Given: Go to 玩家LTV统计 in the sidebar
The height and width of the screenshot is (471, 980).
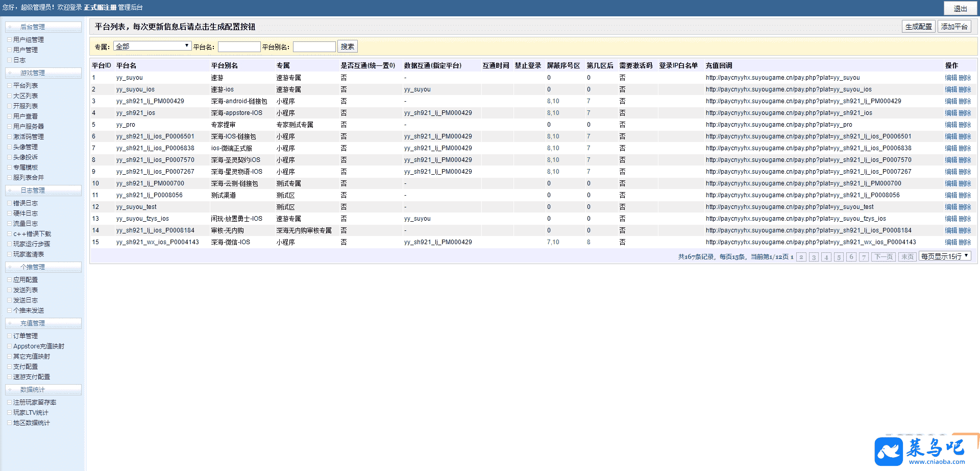Looking at the screenshot, I should [x=31, y=413].
